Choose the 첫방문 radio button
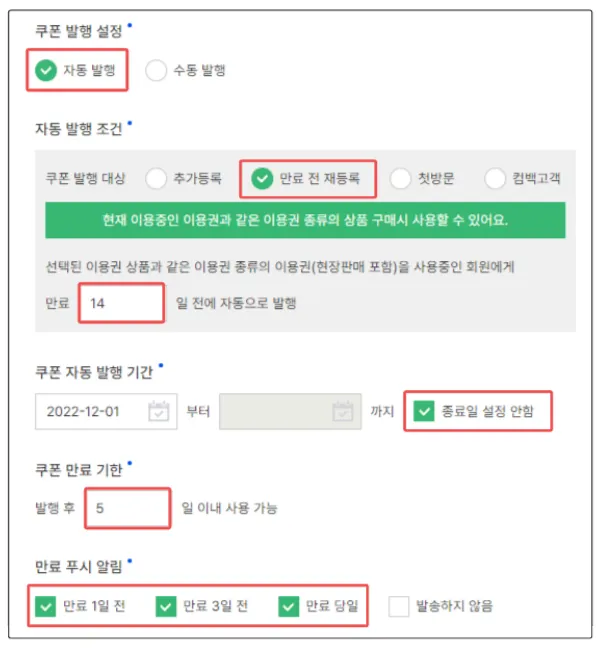 (x=401, y=179)
